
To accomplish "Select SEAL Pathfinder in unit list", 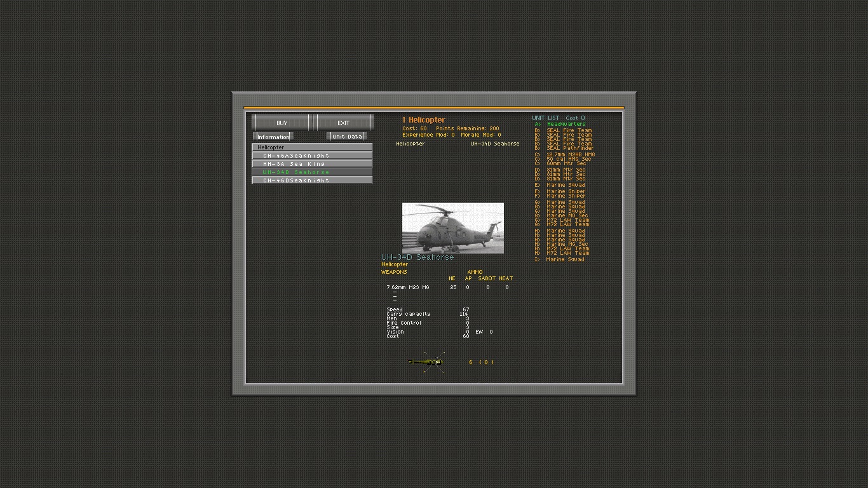I will 564,149.
